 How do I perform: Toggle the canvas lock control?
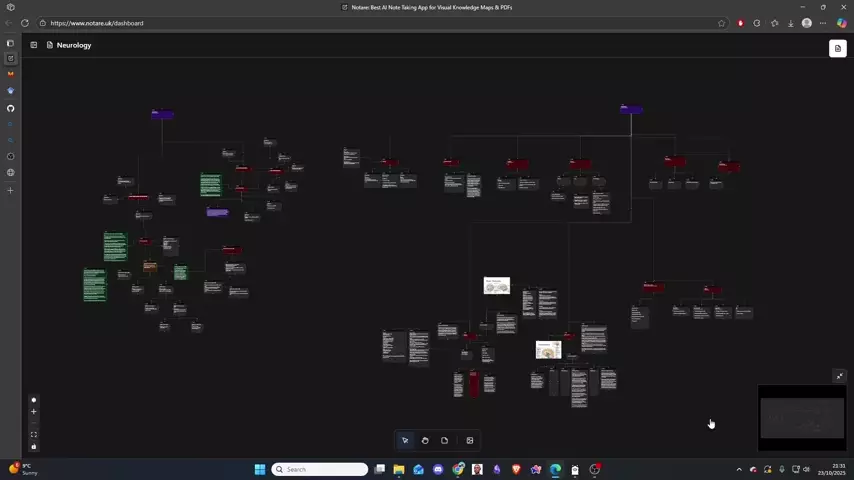pos(33,447)
